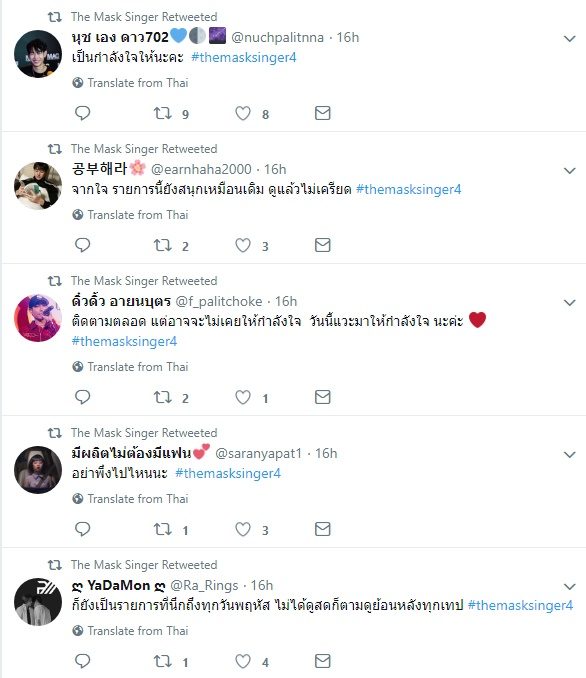Open the @Ra_Rings profile handle
The width and height of the screenshot is (586, 678).
[x=204, y=585]
